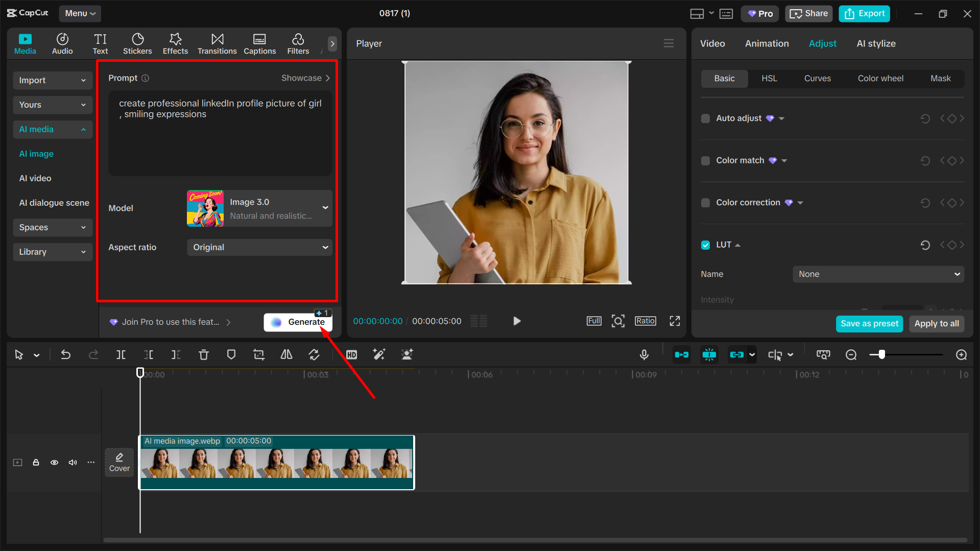Expand the LUT Name dropdown
The image size is (980, 551).
pos(878,274)
